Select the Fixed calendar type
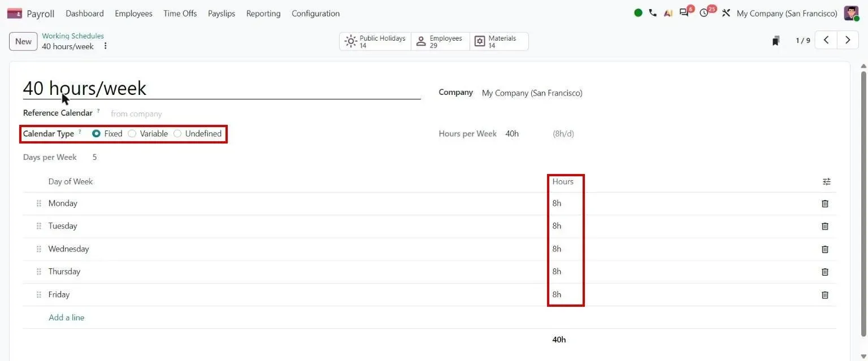 point(96,134)
